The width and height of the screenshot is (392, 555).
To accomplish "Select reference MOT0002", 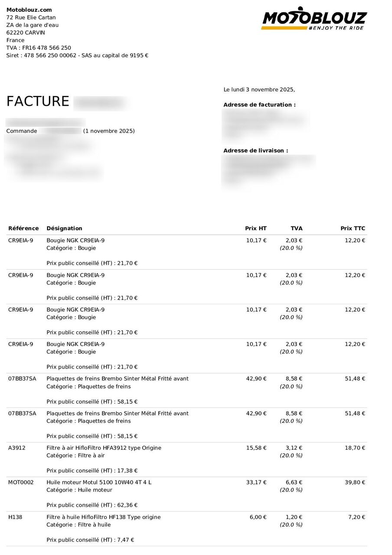I will 21,483.
